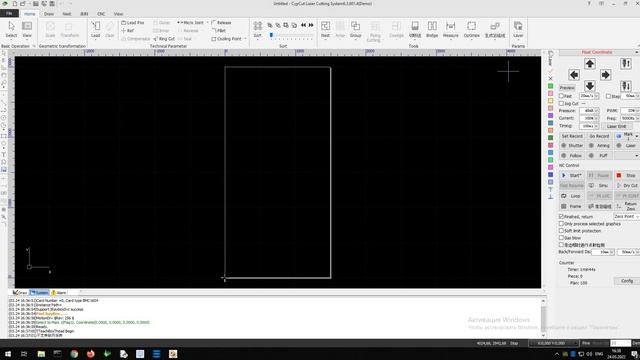Select the Bridge tool

click(x=432, y=29)
